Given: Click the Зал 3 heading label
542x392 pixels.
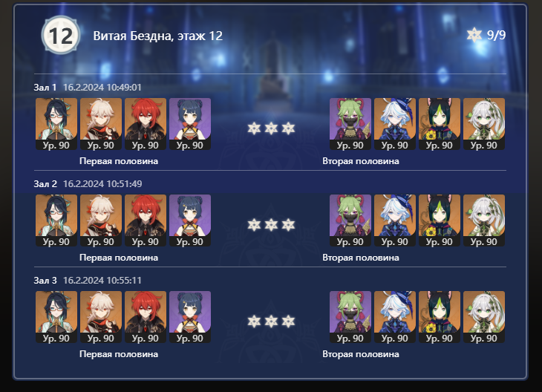Looking at the screenshot, I should tap(45, 280).
